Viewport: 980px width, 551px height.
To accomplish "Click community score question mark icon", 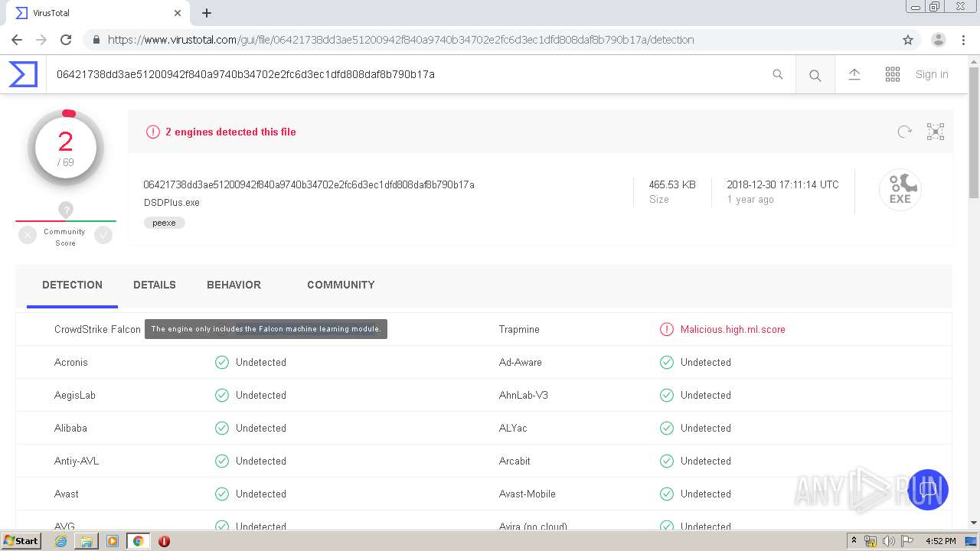I will tap(66, 210).
